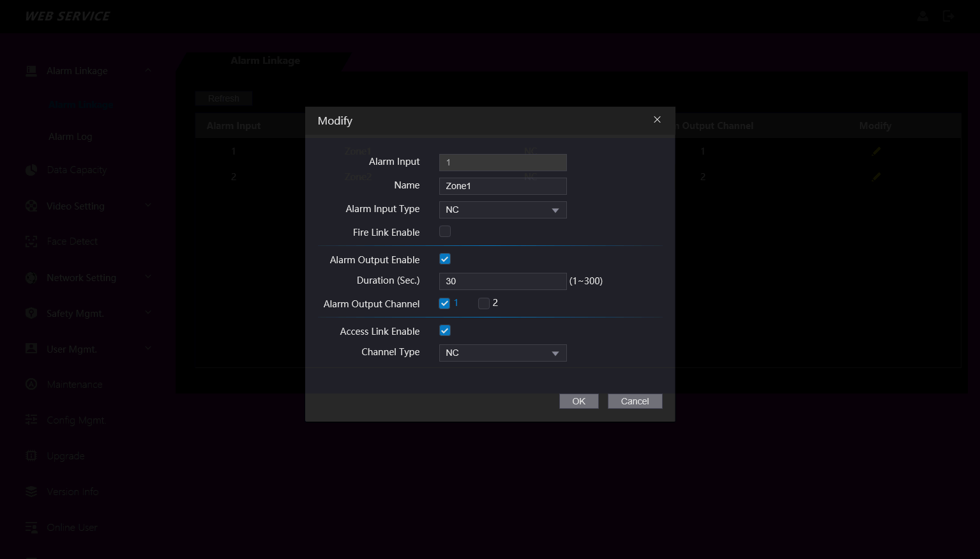Click the User Mgmt sidebar icon

coord(31,348)
